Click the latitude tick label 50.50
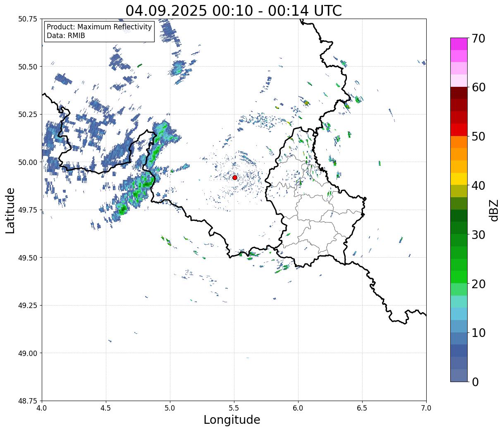The image size is (504, 430). (28, 67)
